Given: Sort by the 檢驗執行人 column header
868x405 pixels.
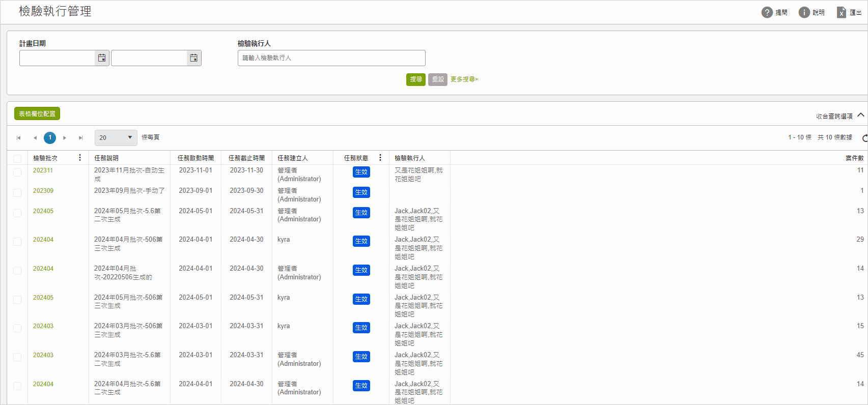Looking at the screenshot, I should coord(410,158).
